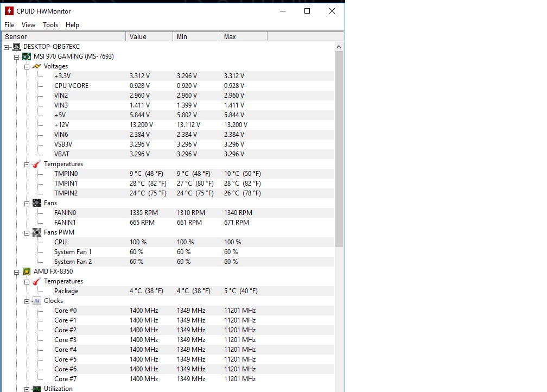The width and height of the screenshot is (547, 392).
Task: Select the VIN3 row
Action: 194,105
